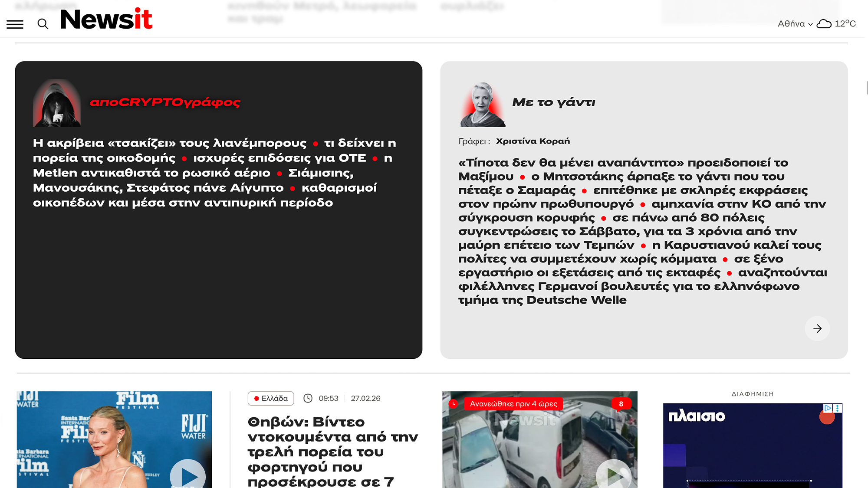The width and height of the screenshot is (868, 488).
Task: Click the cloud weather icon
Action: 824,24
